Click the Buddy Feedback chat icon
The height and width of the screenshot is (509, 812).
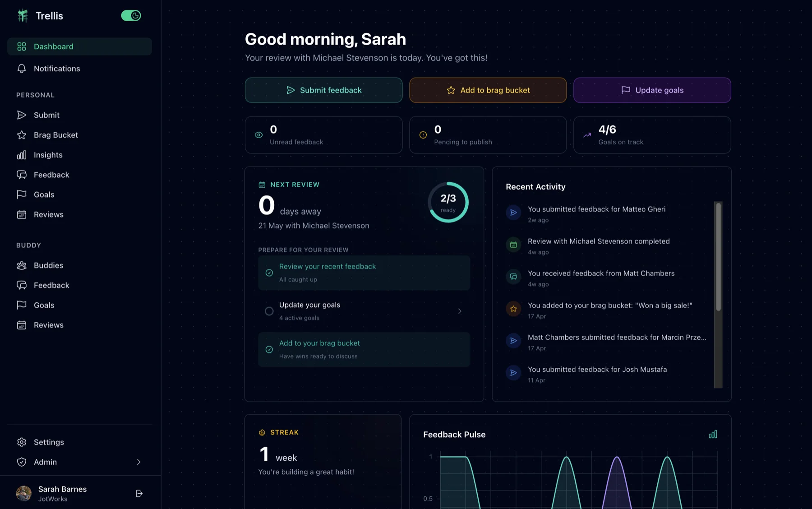tap(22, 285)
